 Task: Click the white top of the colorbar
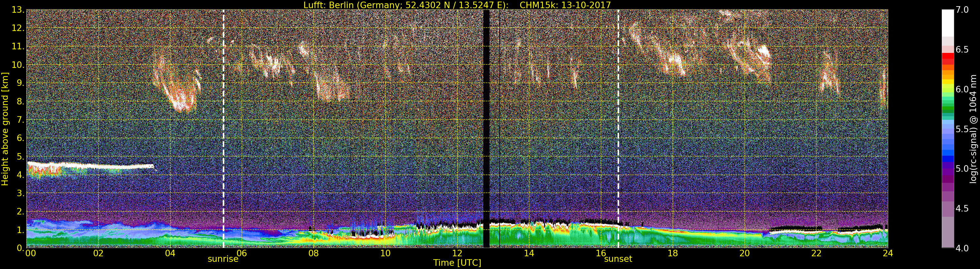coord(948,23)
